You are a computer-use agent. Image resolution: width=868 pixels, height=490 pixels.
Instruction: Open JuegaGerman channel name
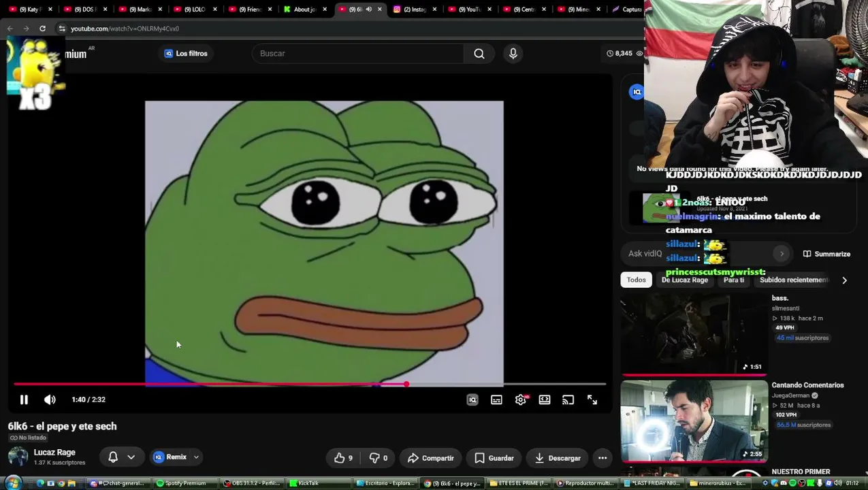(x=790, y=395)
